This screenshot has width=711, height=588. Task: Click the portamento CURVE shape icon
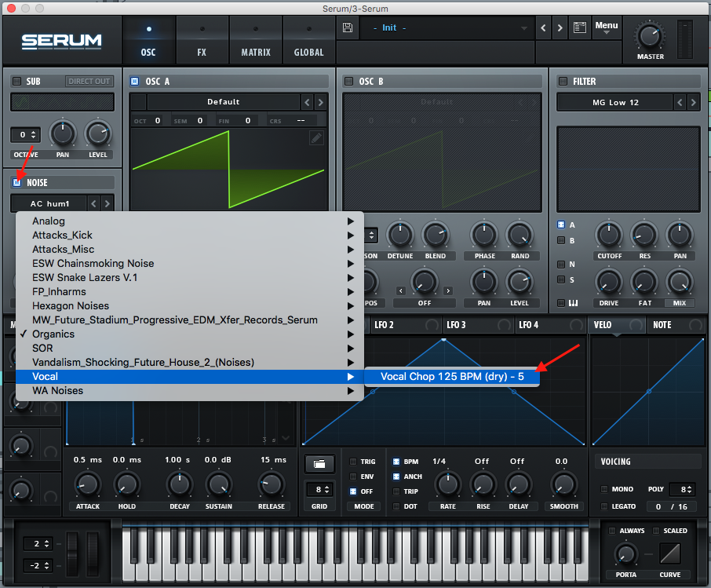coord(670,554)
